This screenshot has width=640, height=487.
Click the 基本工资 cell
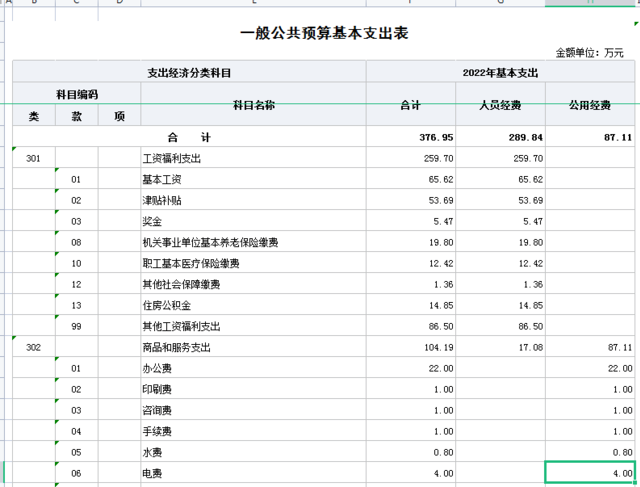pyautogui.click(x=253, y=179)
